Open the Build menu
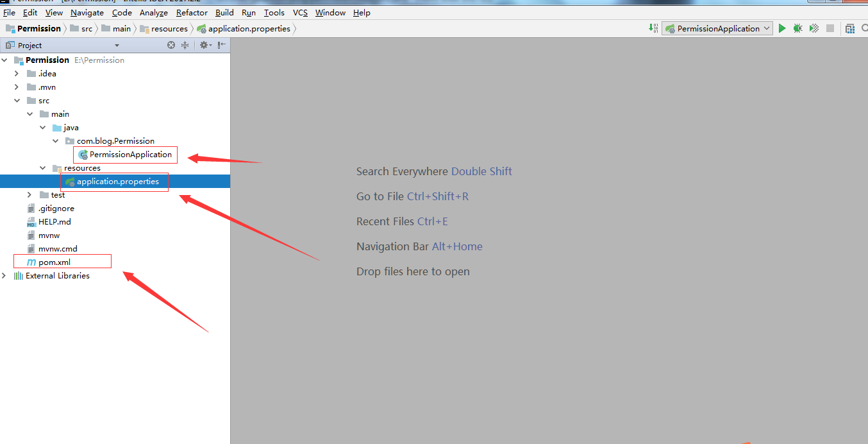Screen dimensions: 868x444 224,13
